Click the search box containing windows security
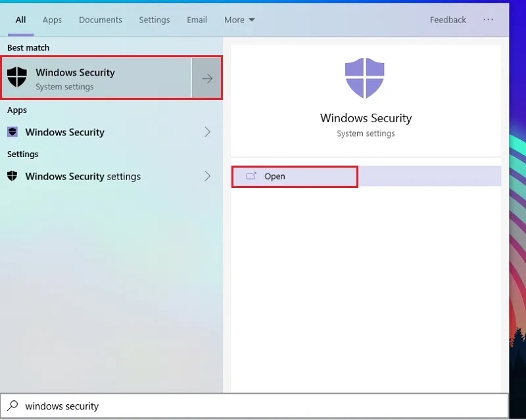 click(254, 406)
